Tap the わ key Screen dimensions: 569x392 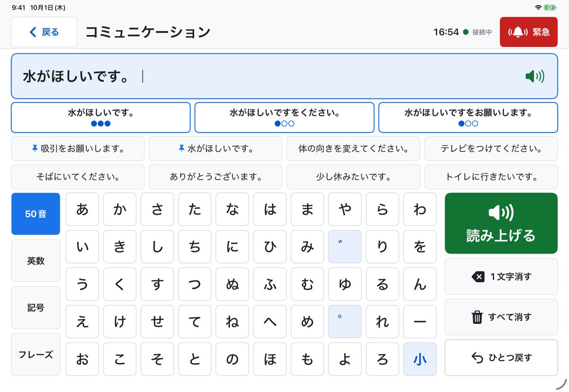point(420,210)
